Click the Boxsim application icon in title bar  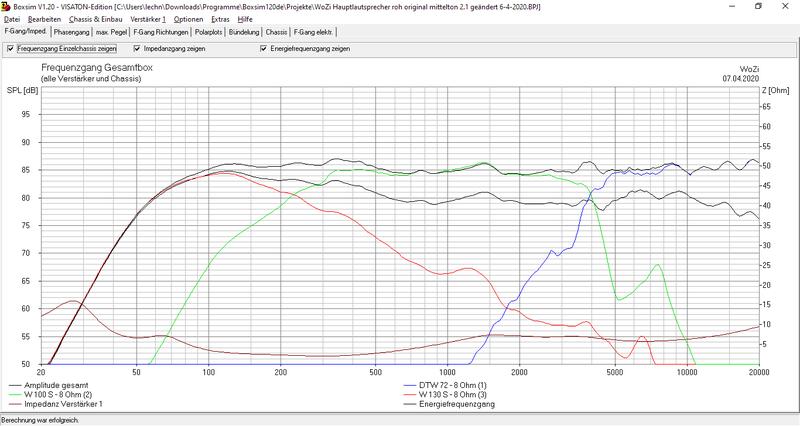coord(6,7)
